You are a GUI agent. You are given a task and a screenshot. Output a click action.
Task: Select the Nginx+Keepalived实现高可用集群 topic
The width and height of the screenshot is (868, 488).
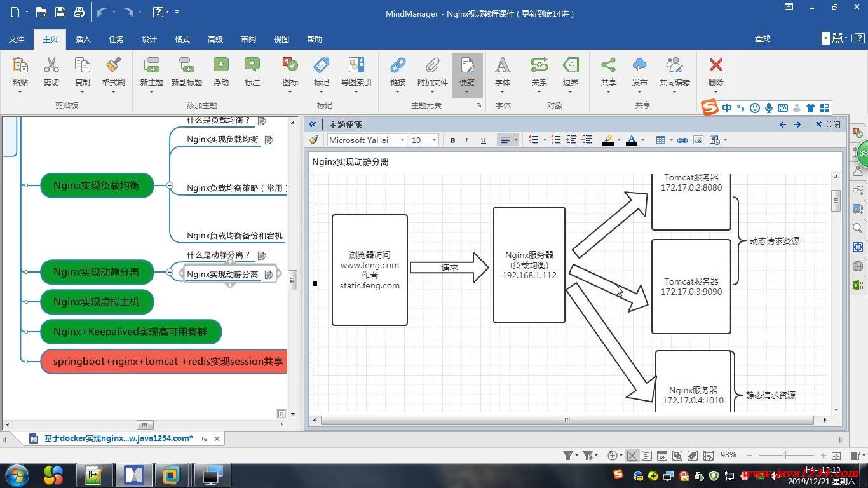pyautogui.click(x=131, y=332)
